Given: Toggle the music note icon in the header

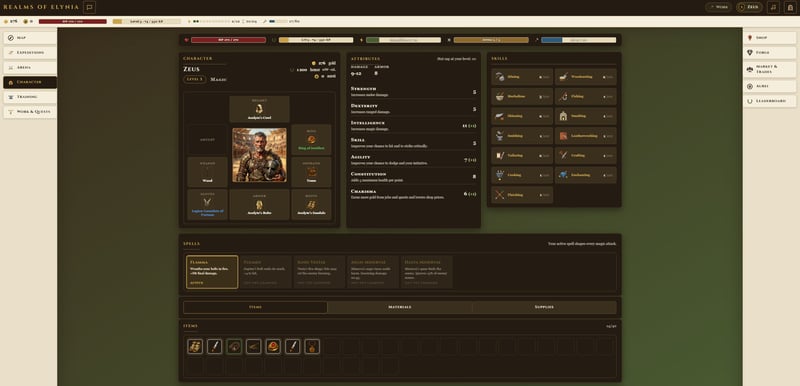Looking at the screenshot, I should click(773, 7).
